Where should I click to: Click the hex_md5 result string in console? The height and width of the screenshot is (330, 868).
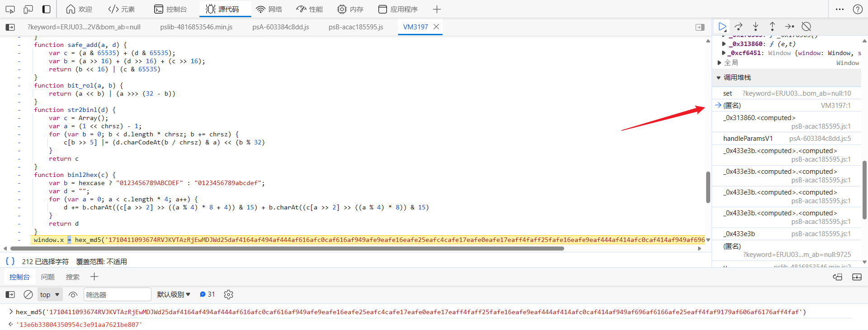coord(79,325)
